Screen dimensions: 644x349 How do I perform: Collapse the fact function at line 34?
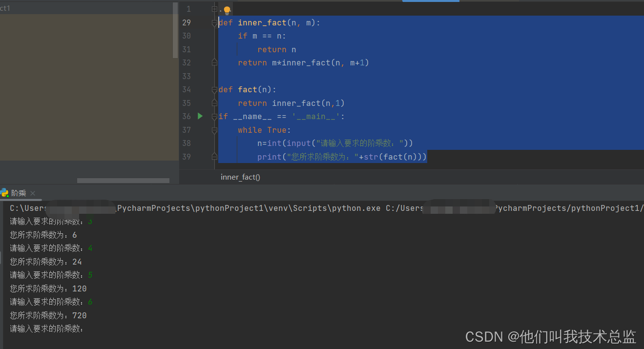(x=214, y=90)
